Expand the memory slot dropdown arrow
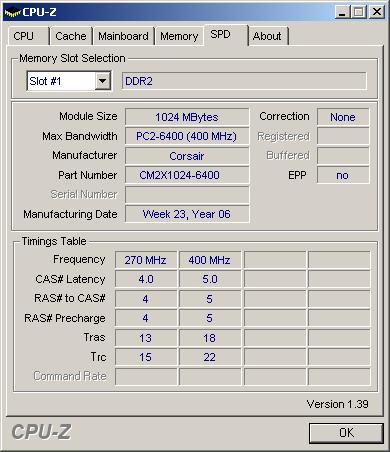Screen dimensions: 390x452 (x=102, y=81)
